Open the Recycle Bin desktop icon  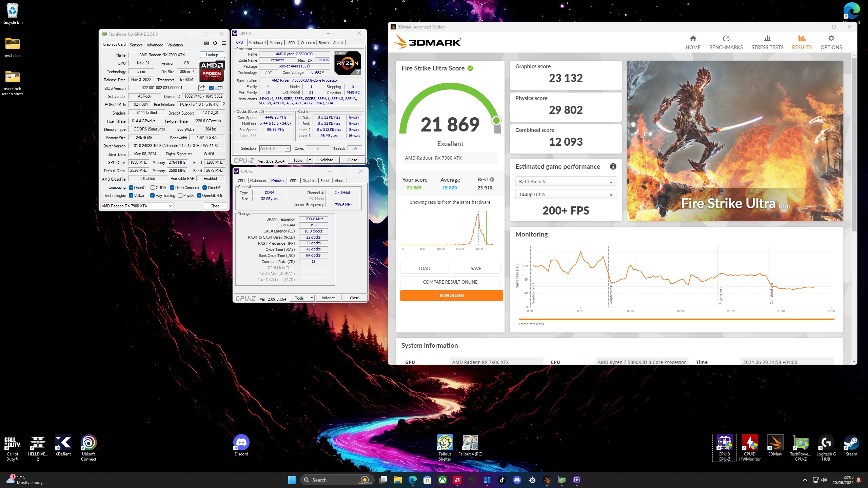click(x=13, y=14)
